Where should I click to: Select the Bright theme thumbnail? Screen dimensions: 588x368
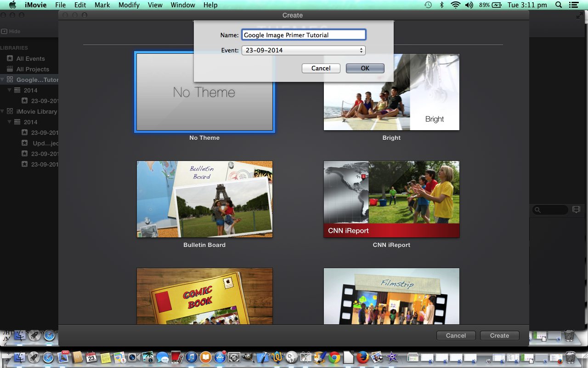pyautogui.click(x=391, y=92)
